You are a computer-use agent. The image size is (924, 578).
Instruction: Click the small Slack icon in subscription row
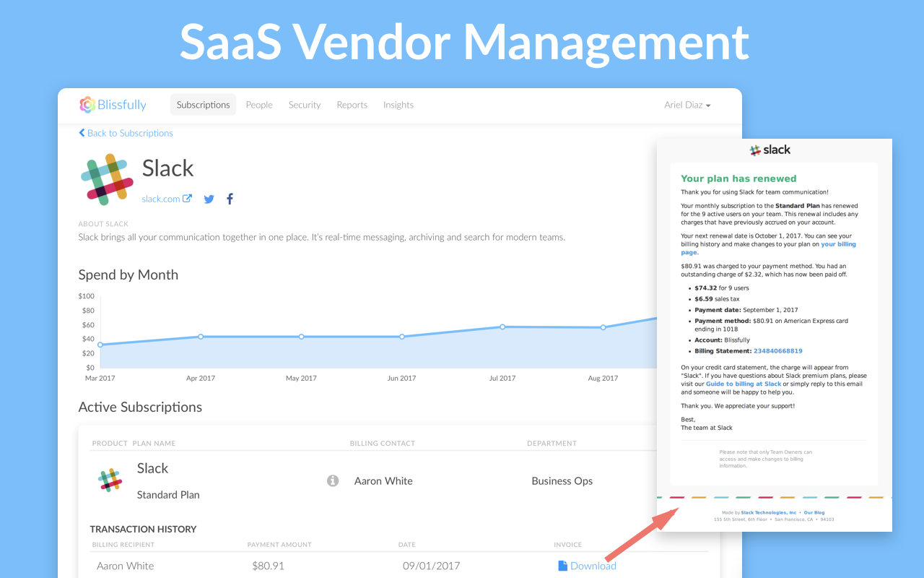(x=110, y=480)
